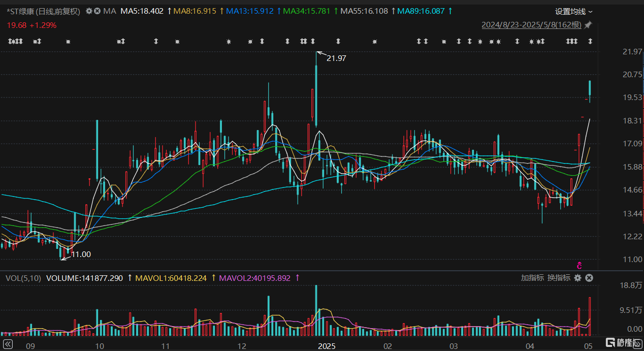The height and width of the screenshot is (351, 644).
Task: Select the MA55:16.108 legend
Action: coord(364,11)
